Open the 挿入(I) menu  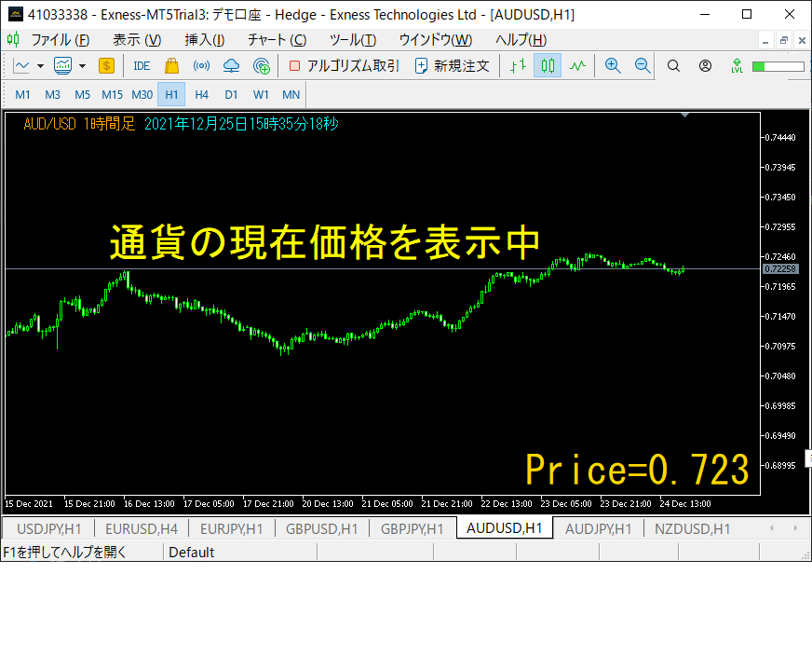point(205,39)
